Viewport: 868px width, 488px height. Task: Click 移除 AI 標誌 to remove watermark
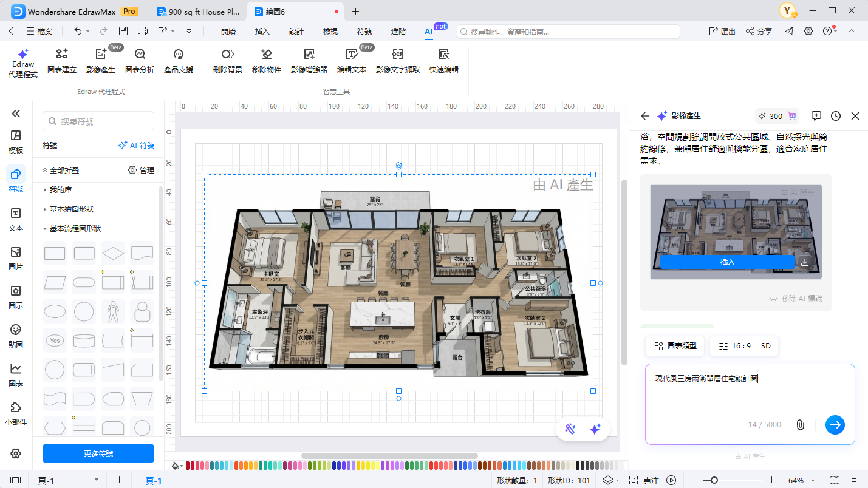[x=795, y=299]
